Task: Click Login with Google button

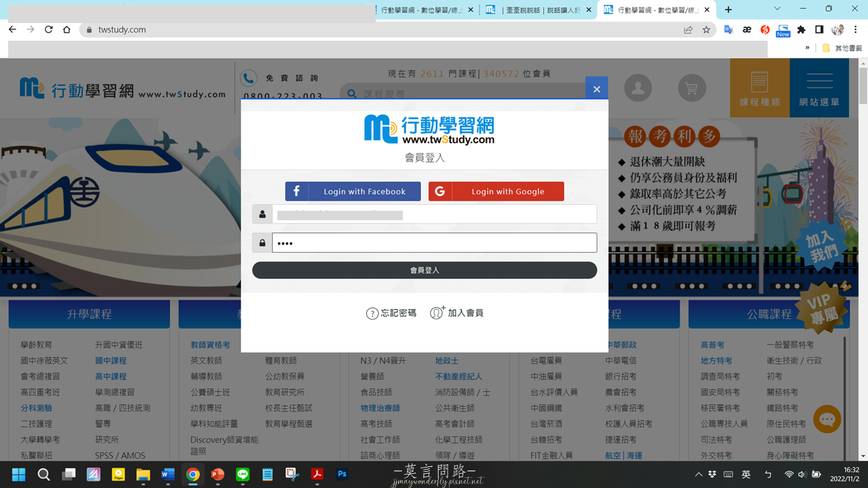Action: click(496, 191)
